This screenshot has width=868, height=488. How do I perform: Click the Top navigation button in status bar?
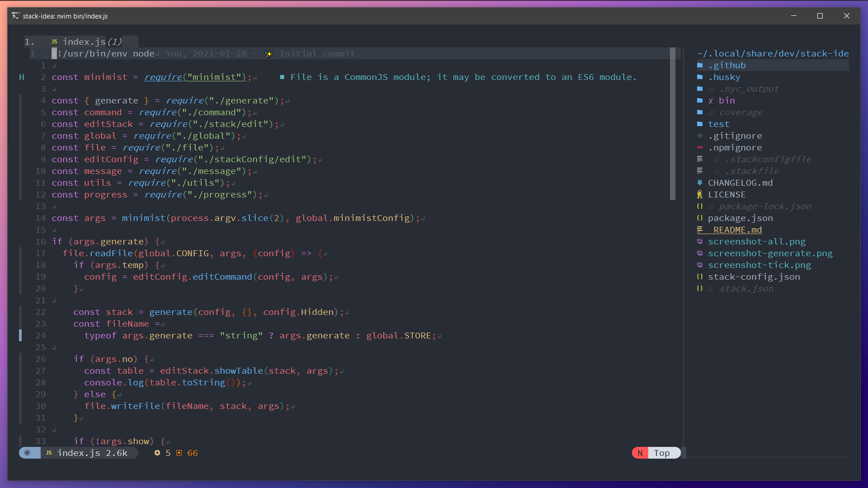pyautogui.click(x=662, y=453)
